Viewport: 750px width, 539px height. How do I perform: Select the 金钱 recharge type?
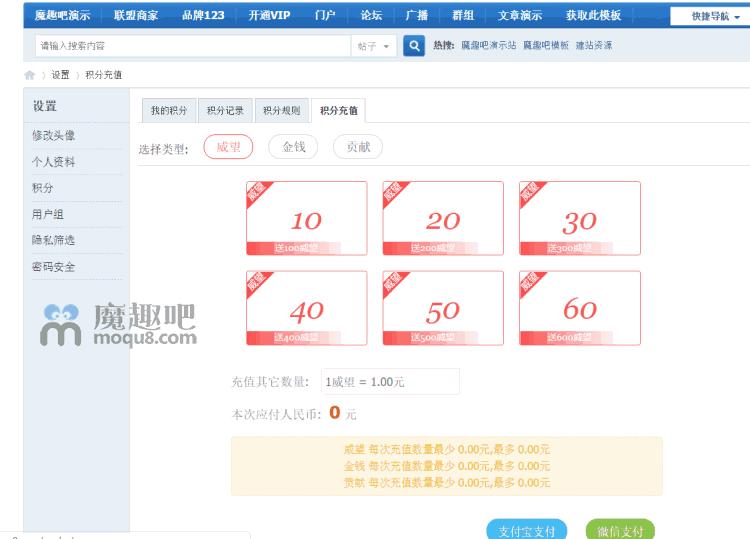point(293,147)
